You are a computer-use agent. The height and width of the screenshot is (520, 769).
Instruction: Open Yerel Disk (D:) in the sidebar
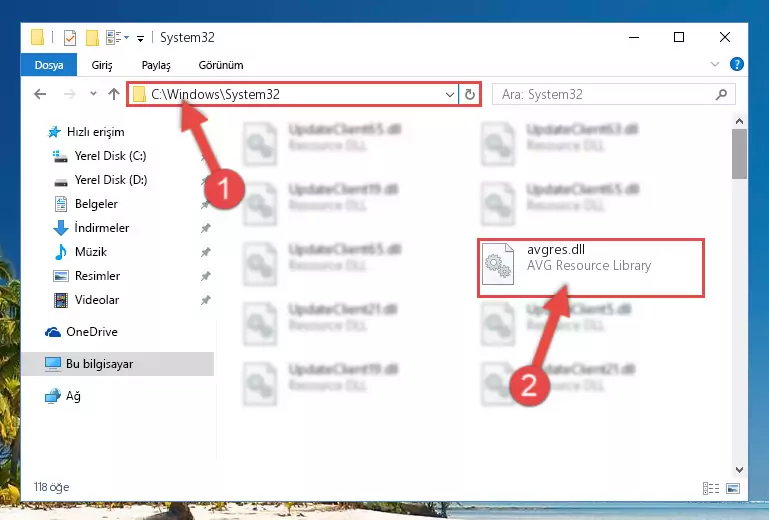tap(110, 180)
